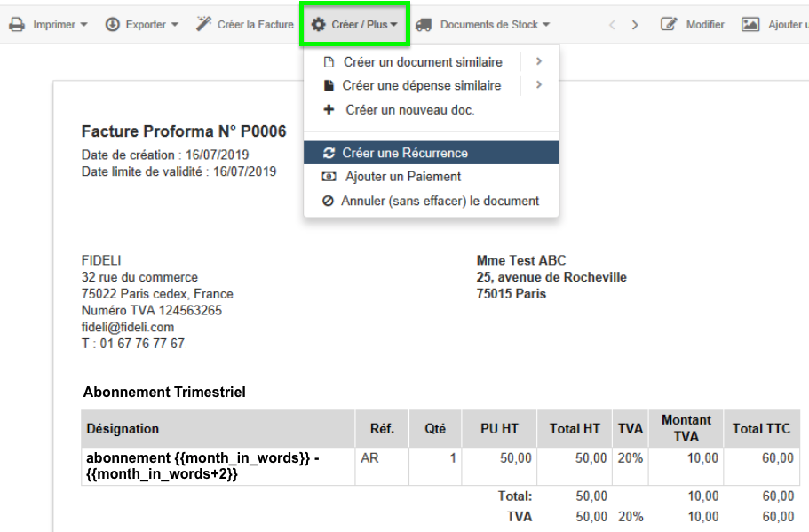This screenshot has height=532, width=809.
Task: Click the magic wand Créer la Facture icon
Action: [x=203, y=25]
